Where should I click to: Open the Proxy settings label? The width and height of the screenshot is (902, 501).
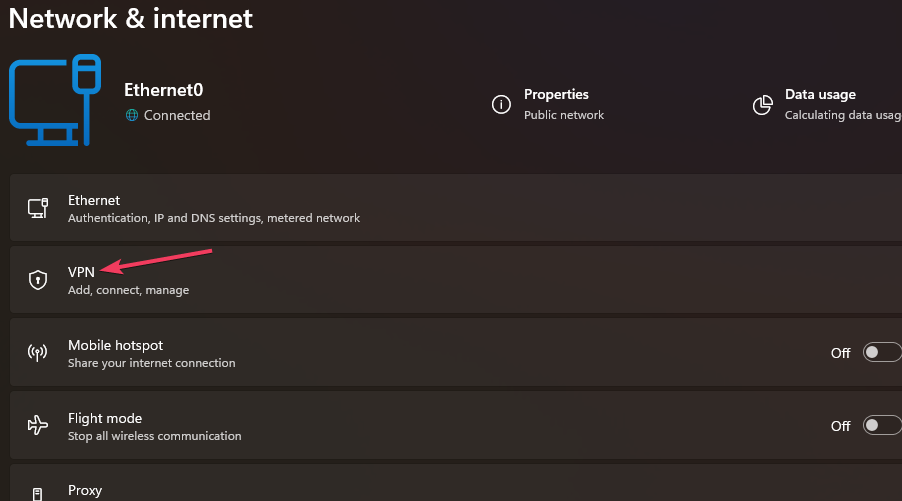85,491
